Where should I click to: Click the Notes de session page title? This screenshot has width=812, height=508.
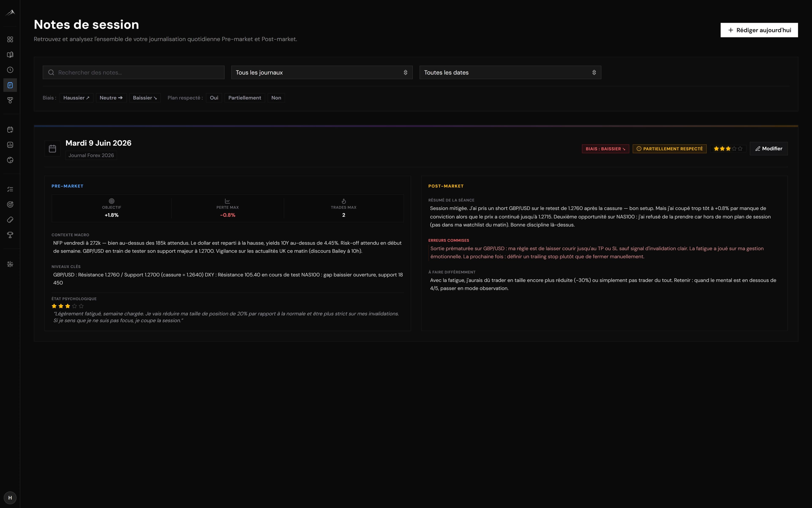86,25
